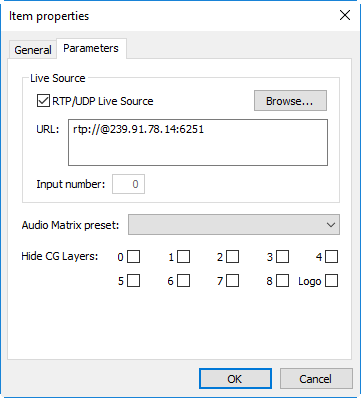Close the Item properties dialog
The image size is (361, 398).
click(345, 15)
